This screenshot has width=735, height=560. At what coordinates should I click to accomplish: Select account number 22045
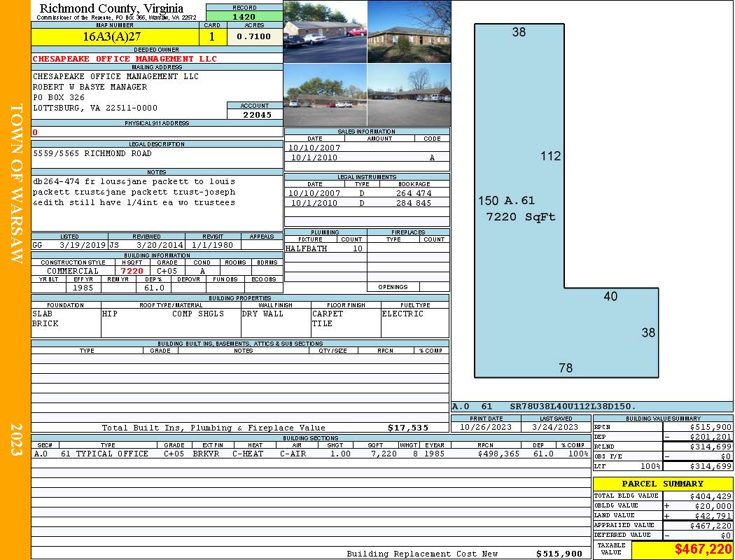pos(257,114)
